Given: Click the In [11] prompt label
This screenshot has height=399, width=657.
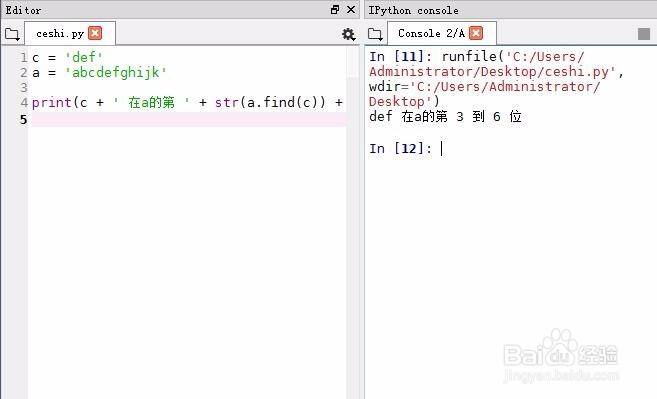Looking at the screenshot, I should pos(400,56).
